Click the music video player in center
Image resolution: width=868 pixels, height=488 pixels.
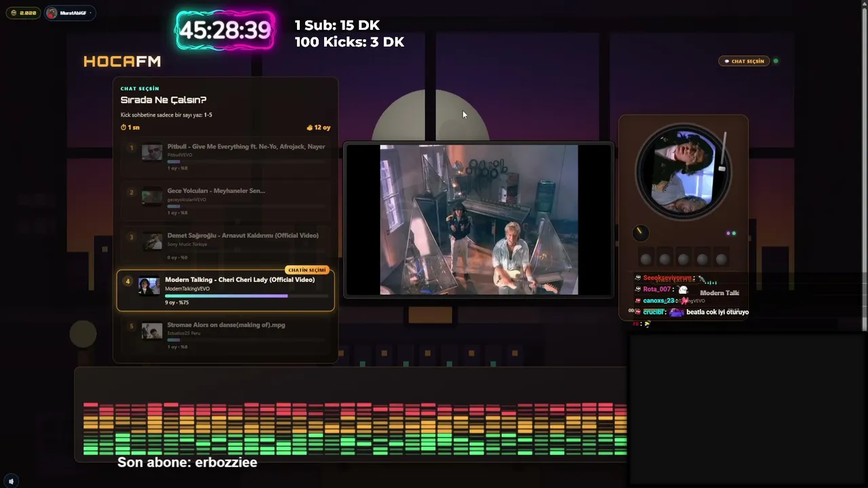pos(479,220)
